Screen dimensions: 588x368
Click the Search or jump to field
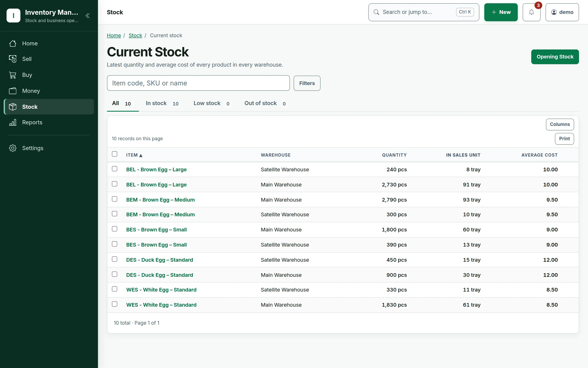[424, 12]
